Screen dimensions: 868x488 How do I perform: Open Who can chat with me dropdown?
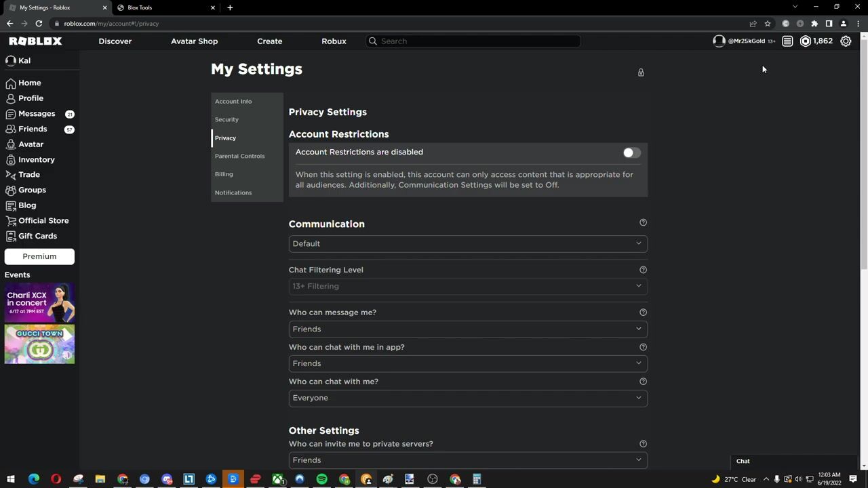click(468, 399)
